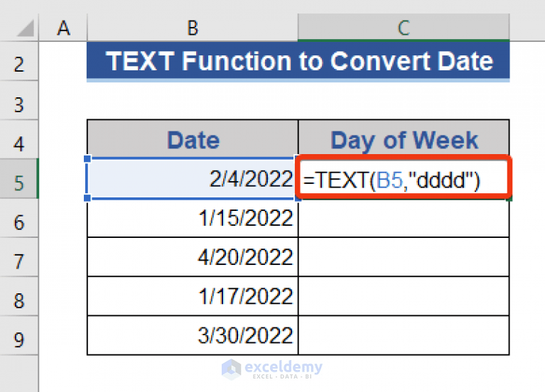This screenshot has height=392, width=545.
Task: Select cell containing 1/17/2022
Action: click(193, 296)
